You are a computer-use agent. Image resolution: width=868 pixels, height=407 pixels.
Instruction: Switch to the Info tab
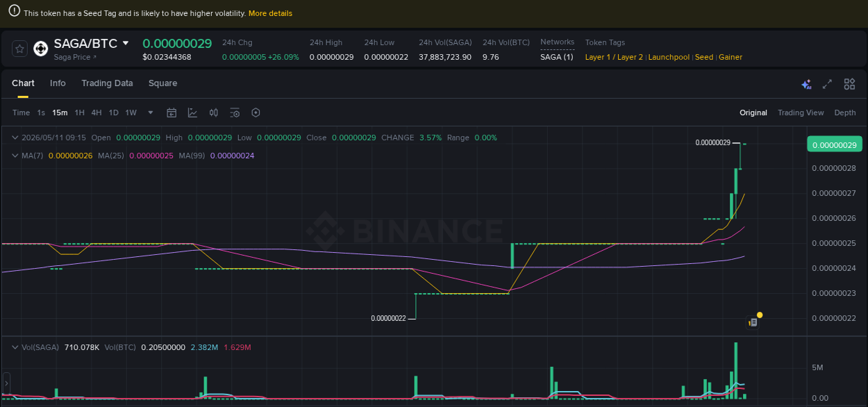(58, 83)
